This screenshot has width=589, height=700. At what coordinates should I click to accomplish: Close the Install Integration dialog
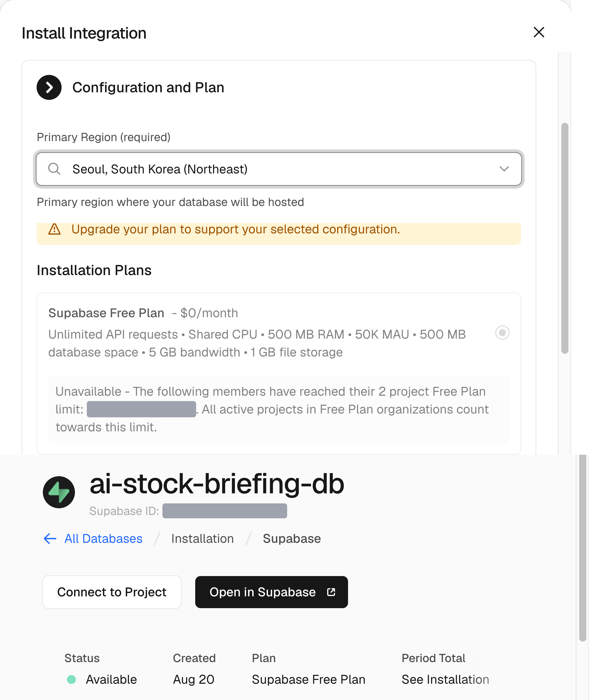(539, 32)
